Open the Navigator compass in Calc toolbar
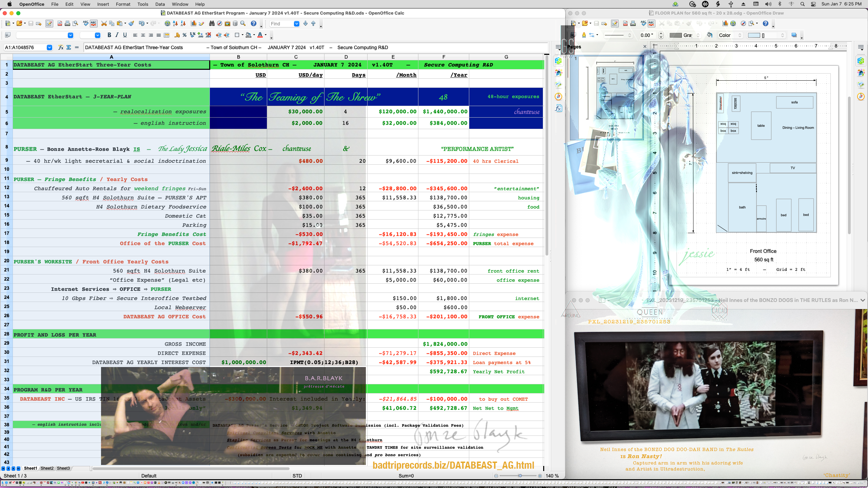The width and height of the screenshot is (868, 488). pyautogui.click(x=219, y=23)
